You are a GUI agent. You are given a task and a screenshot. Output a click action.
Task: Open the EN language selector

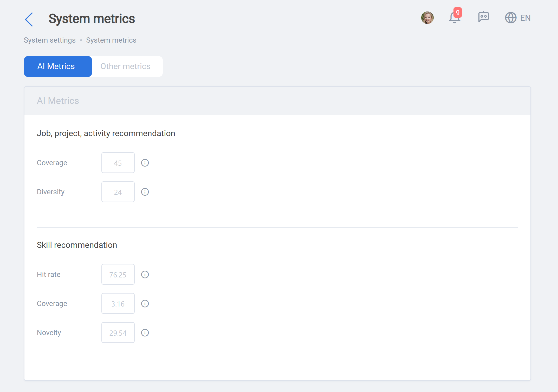525,18
